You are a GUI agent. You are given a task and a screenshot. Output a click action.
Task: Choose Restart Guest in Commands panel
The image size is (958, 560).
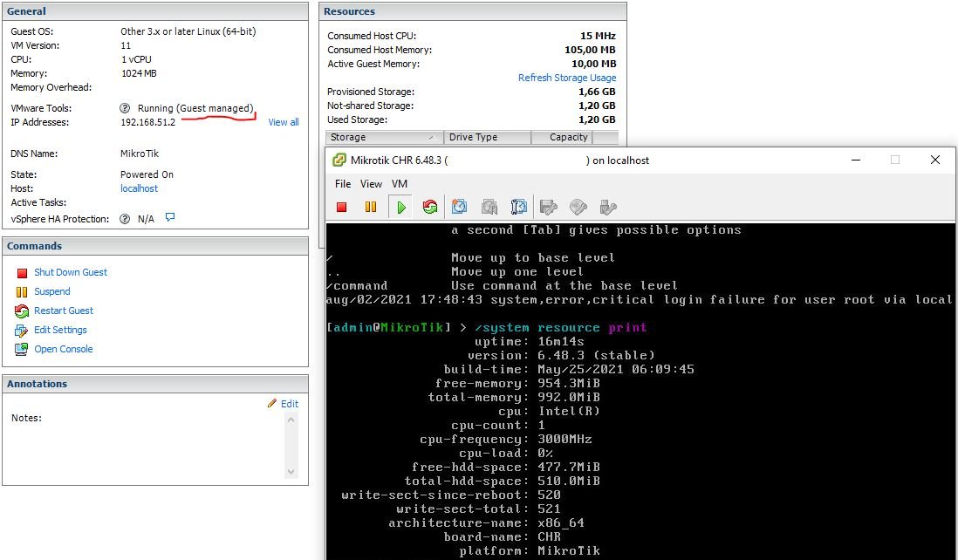[x=63, y=311]
